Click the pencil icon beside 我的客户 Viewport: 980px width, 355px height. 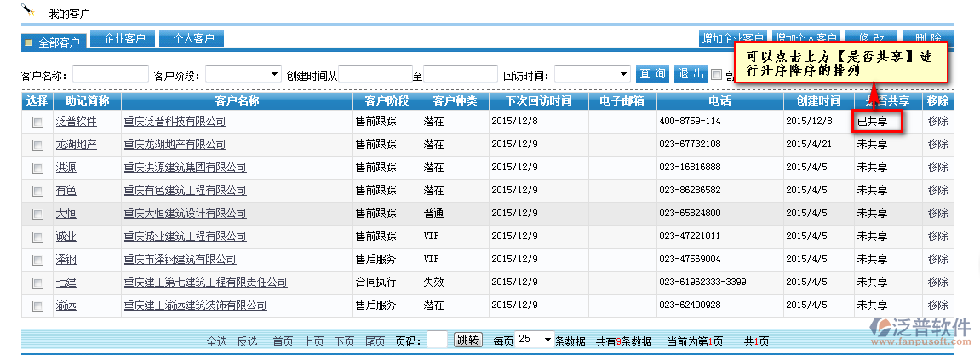[27, 11]
